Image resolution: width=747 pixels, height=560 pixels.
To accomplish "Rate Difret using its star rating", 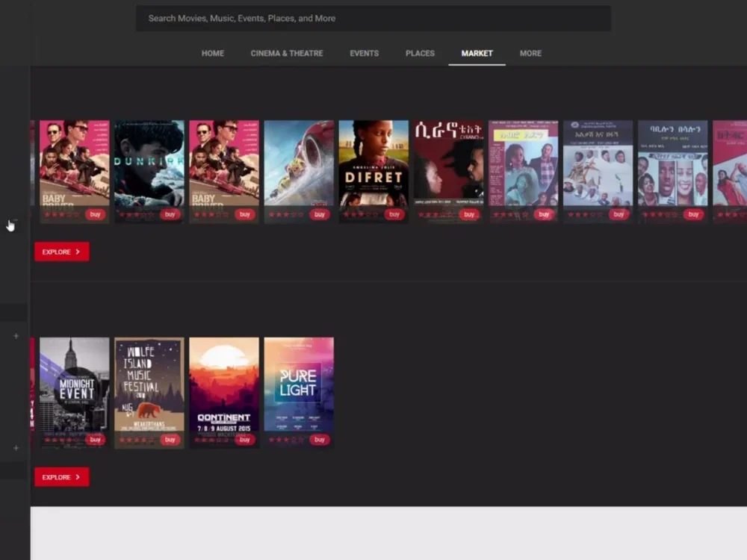I will click(361, 215).
